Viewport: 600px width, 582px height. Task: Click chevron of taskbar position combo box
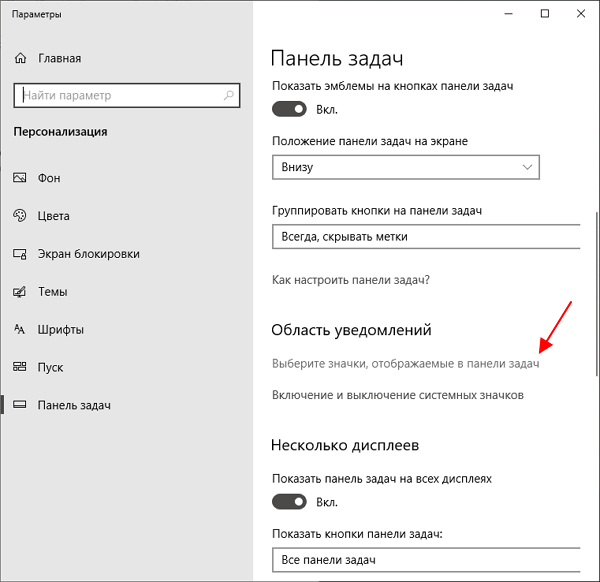[x=527, y=167]
